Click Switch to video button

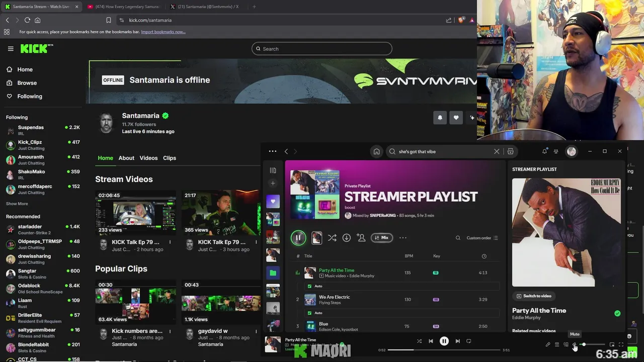click(534, 296)
